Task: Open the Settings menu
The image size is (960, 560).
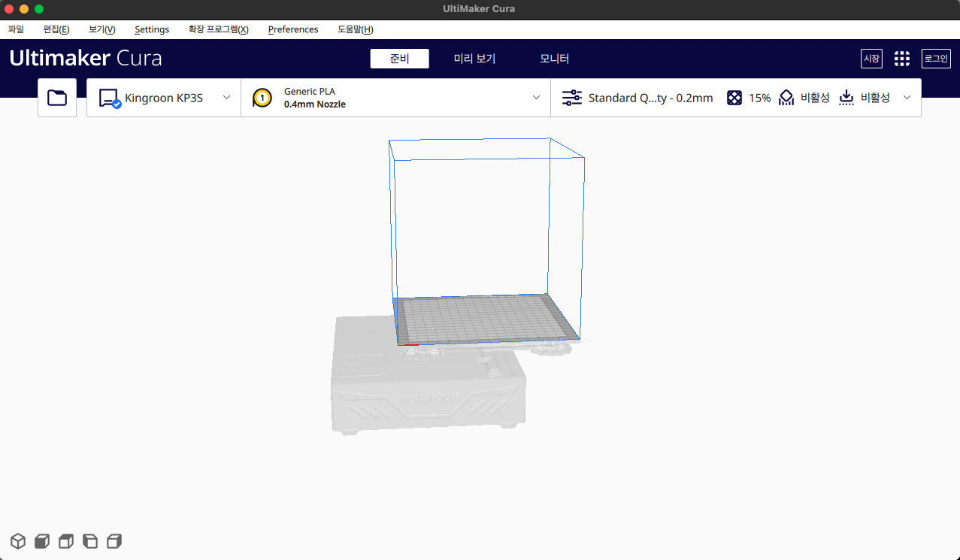Action: 152,29
